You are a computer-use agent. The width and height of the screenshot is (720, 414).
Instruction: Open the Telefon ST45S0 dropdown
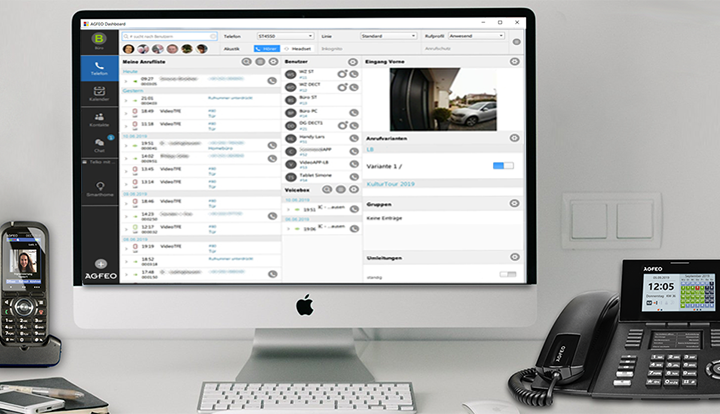coord(284,35)
